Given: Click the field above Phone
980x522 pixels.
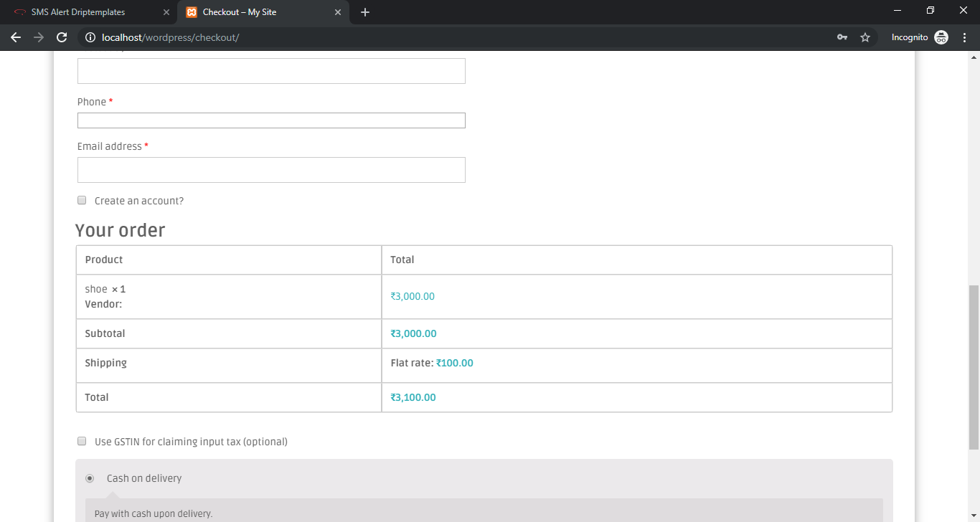Looking at the screenshot, I should pyautogui.click(x=271, y=71).
